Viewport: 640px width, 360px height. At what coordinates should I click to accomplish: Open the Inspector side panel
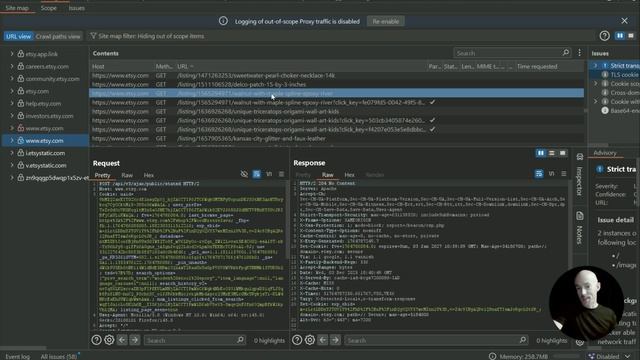[x=580, y=174]
